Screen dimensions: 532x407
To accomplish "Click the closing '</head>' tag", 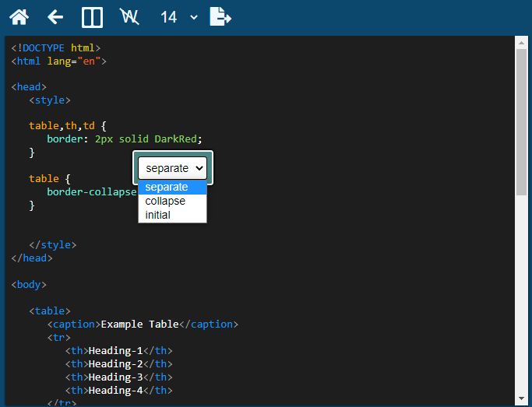I will click(32, 258).
